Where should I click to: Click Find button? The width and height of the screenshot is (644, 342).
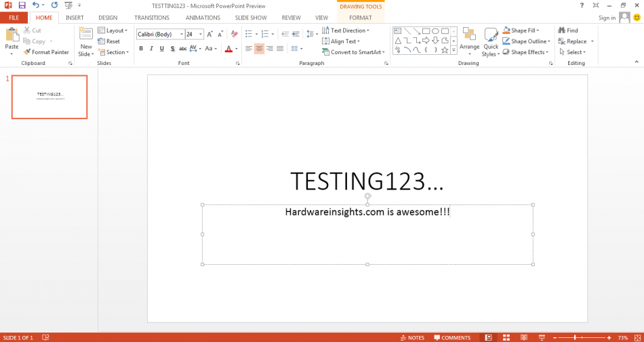pyautogui.click(x=568, y=30)
